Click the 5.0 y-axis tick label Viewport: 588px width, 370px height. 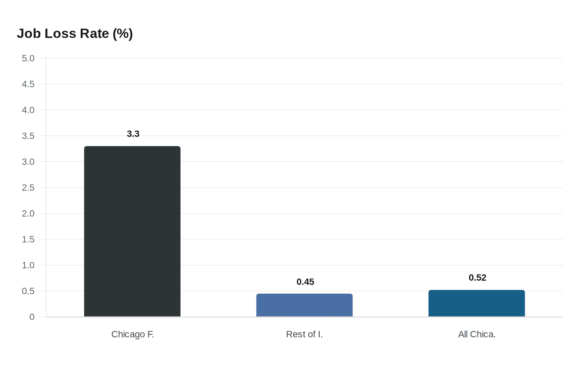[x=28, y=58]
